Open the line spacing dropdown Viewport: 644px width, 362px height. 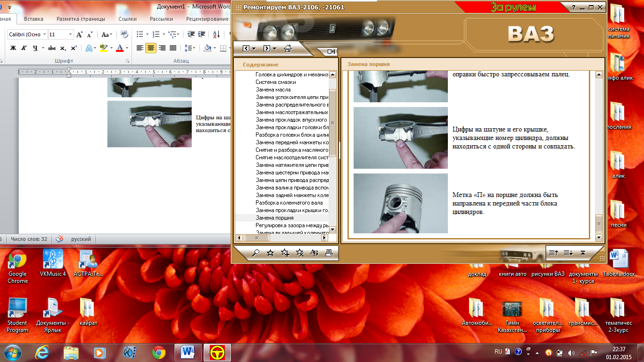pos(190,48)
